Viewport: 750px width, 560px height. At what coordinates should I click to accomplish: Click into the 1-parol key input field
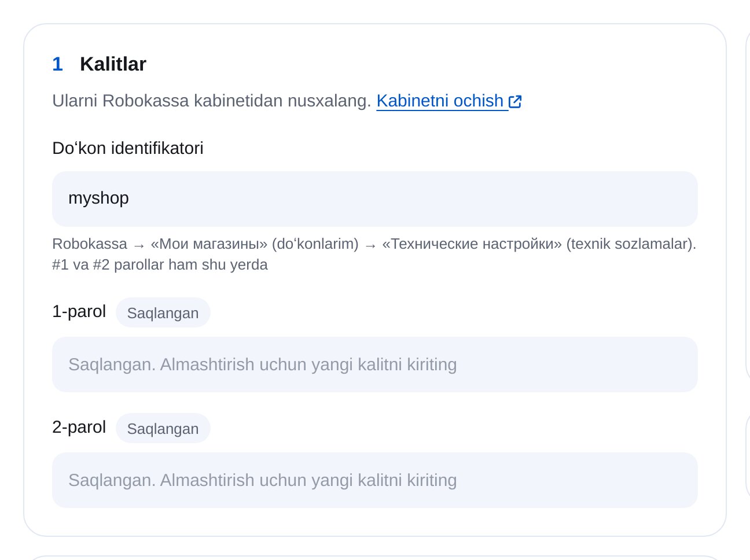click(x=374, y=364)
